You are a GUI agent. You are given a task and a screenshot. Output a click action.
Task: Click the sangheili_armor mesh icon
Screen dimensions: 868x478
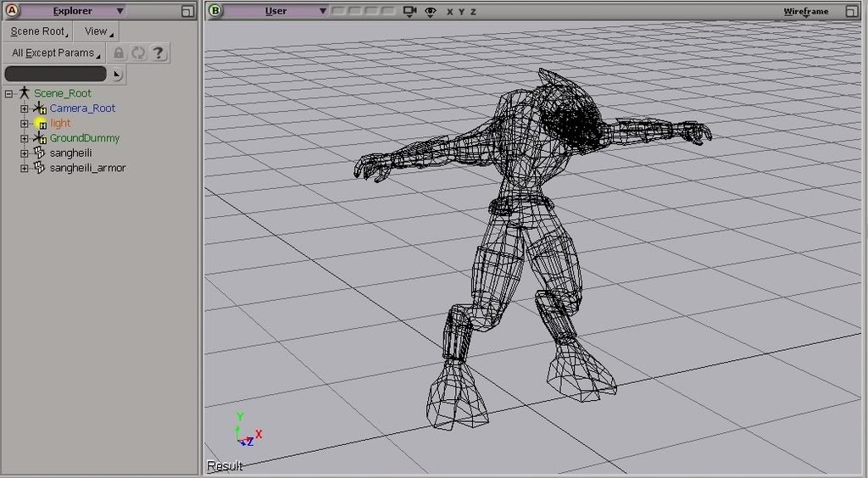[39, 168]
